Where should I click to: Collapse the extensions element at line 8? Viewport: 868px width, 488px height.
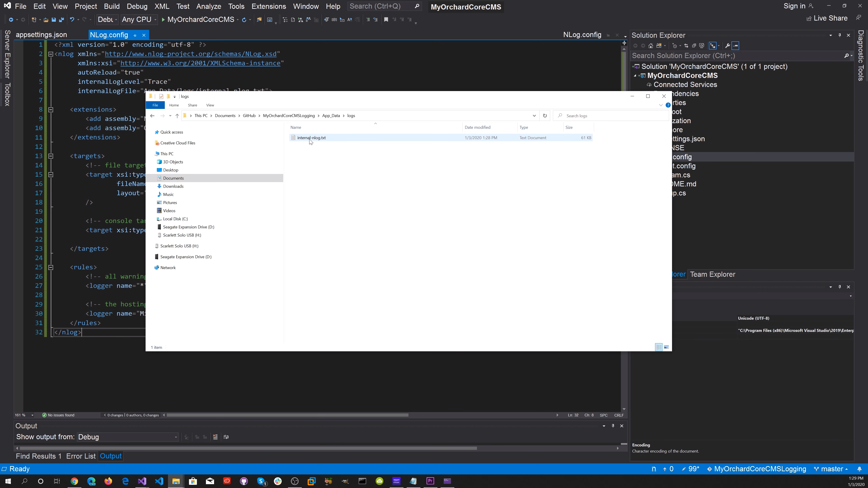[51, 109]
